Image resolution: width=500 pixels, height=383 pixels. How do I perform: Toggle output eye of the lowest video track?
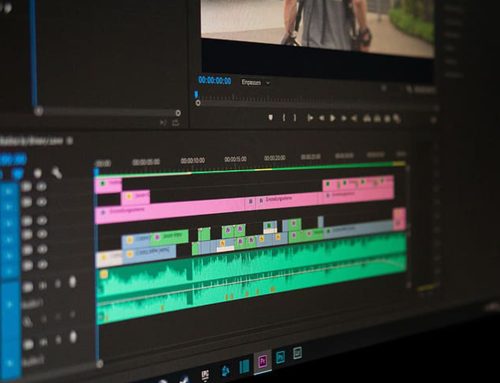point(42,265)
